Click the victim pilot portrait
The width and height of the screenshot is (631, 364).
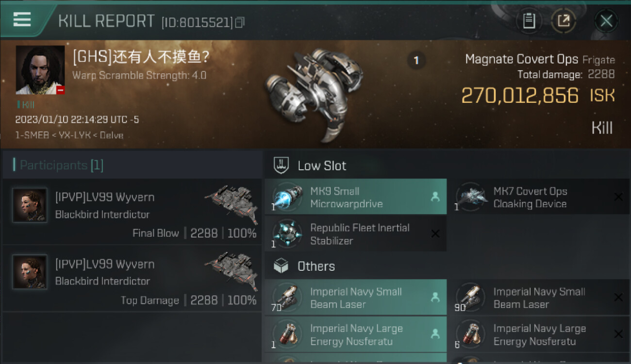point(40,70)
